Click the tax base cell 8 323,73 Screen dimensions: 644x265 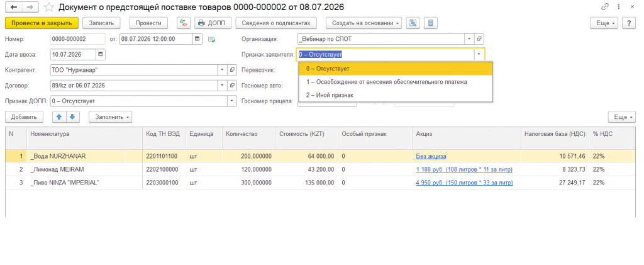click(555, 169)
